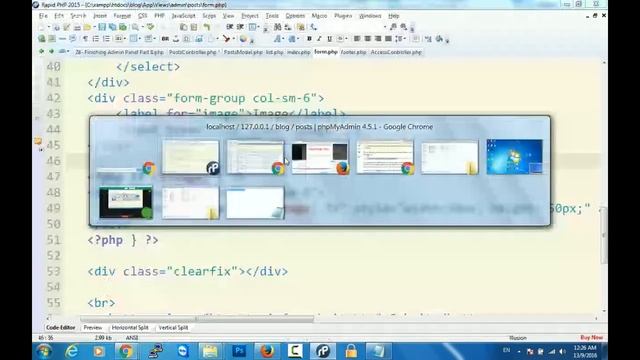This screenshot has width=640, height=360.
Task: Click the editor's horizontal scrollbar thumb
Action: (x=197, y=319)
